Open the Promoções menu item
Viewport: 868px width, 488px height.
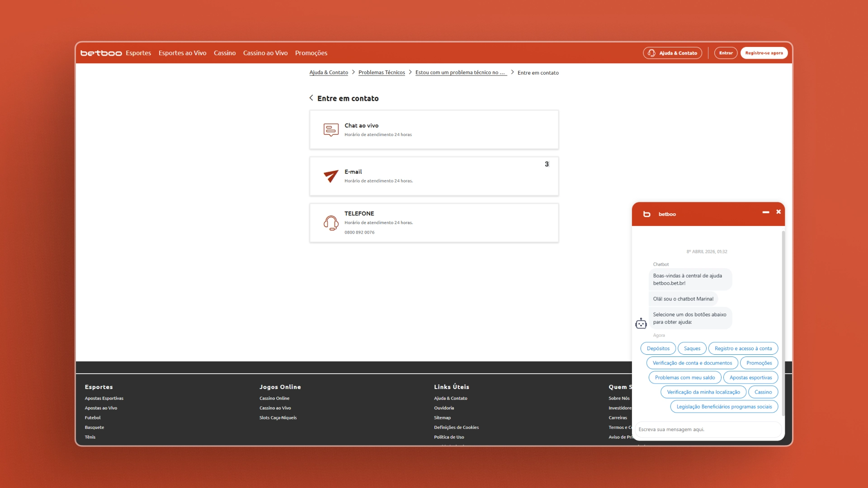coord(311,53)
